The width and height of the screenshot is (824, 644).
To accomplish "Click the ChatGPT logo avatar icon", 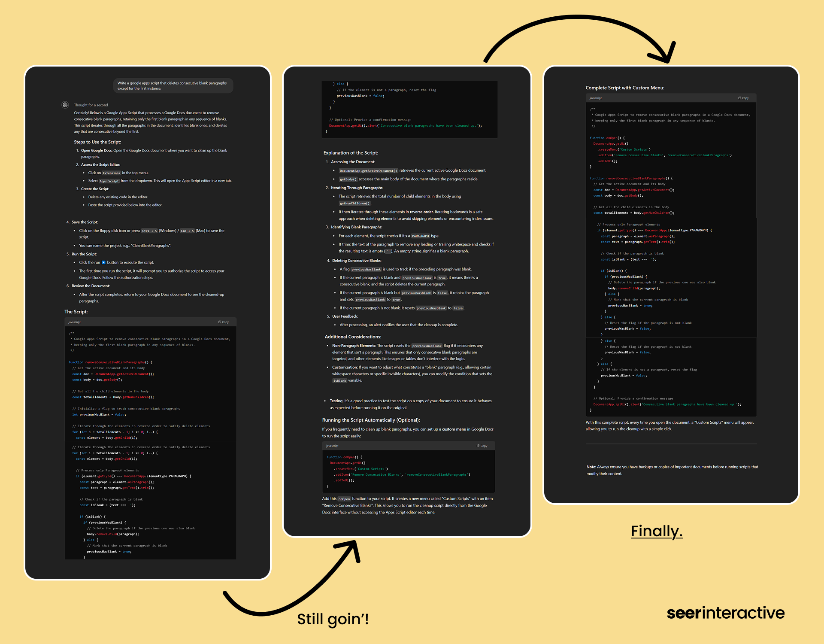I will (x=65, y=105).
